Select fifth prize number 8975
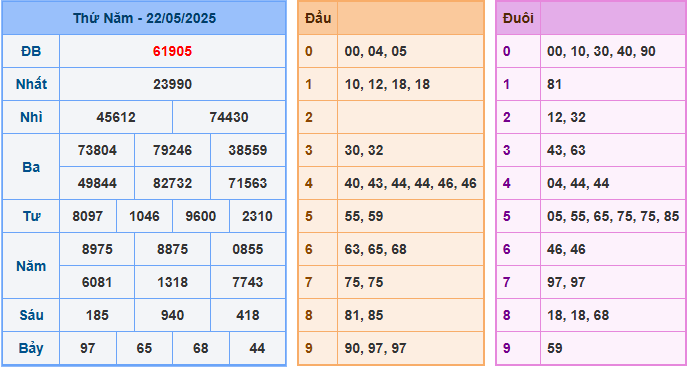Screen dimensions: 689x368 coord(97,249)
